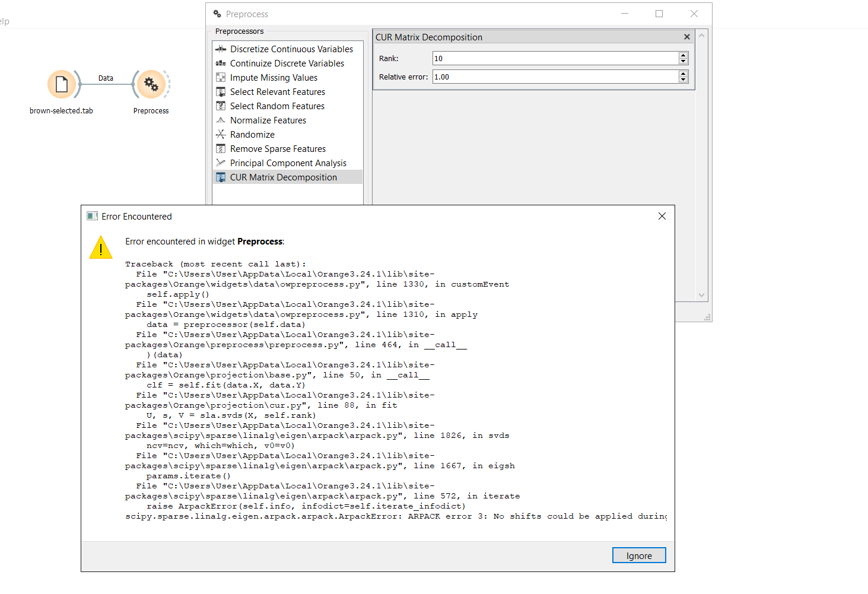
Task: Select CUR Matrix Decomposition in the list
Action: (283, 177)
